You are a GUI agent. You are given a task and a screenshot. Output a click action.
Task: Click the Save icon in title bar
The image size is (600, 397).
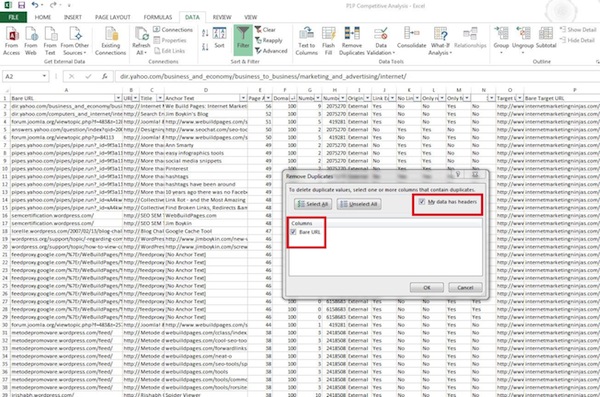(x=21, y=5)
